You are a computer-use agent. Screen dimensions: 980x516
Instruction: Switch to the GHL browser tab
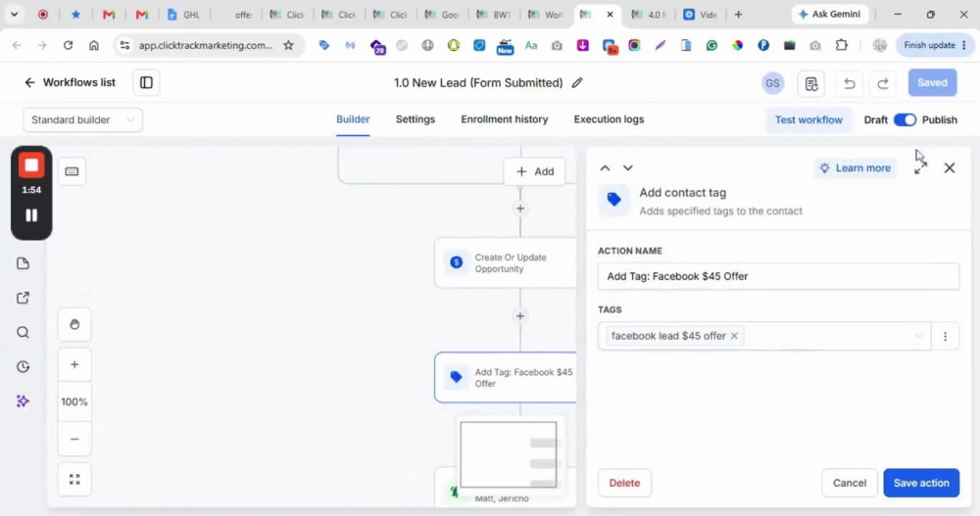pos(184,15)
